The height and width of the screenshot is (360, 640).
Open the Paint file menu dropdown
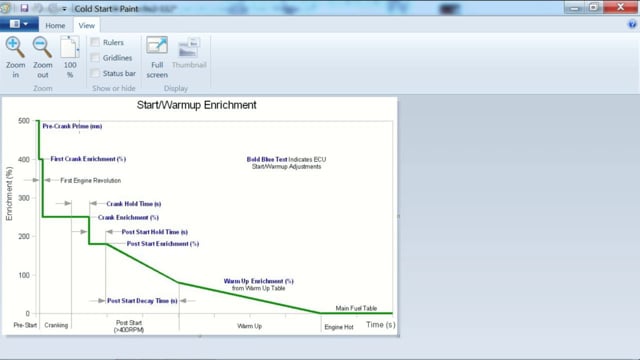19,24
